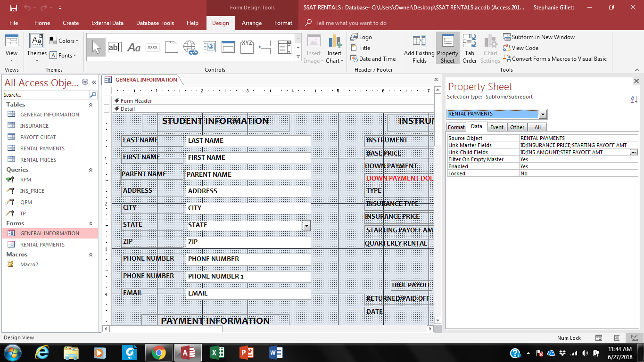Open the Colors dropdown

tap(65, 41)
